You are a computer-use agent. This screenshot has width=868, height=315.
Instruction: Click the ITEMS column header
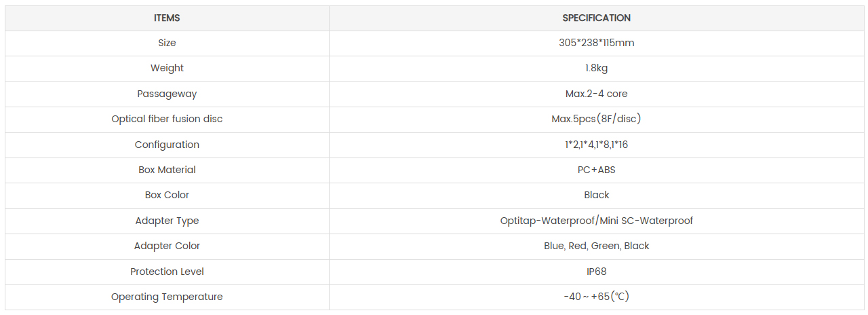167,18
